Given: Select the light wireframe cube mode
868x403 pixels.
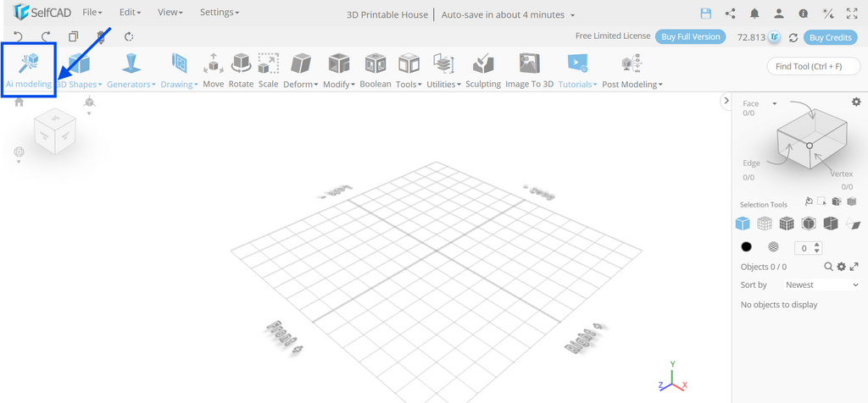Looking at the screenshot, I should (765, 224).
